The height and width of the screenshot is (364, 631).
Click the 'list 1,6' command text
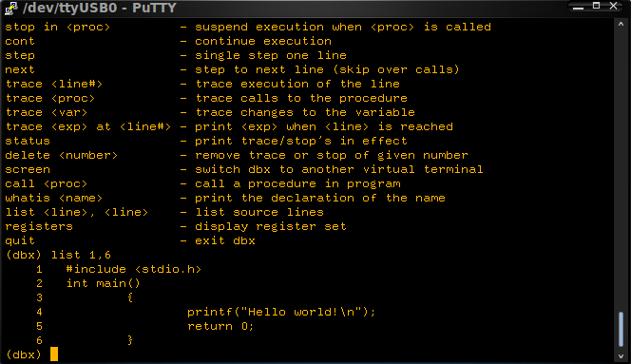click(x=81, y=255)
